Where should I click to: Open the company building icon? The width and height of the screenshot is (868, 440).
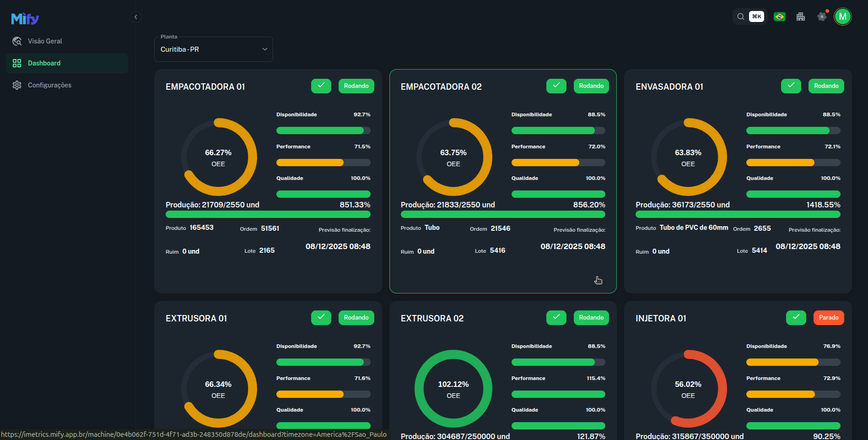click(x=800, y=17)
